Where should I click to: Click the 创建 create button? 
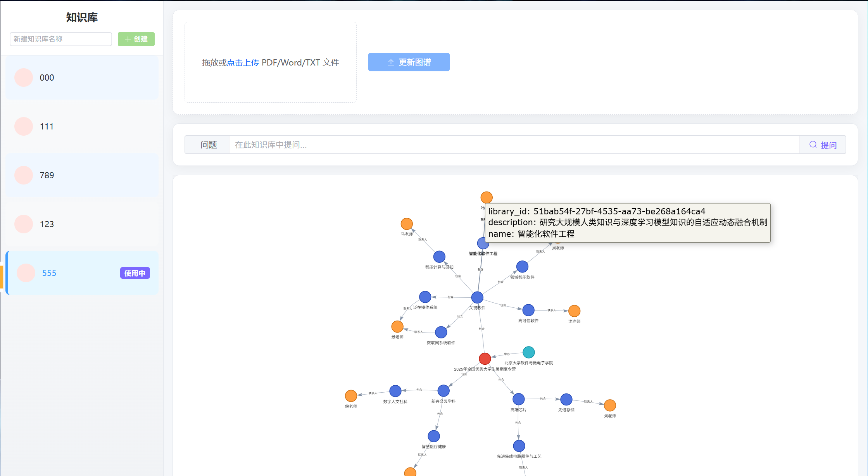pos(136,39)
